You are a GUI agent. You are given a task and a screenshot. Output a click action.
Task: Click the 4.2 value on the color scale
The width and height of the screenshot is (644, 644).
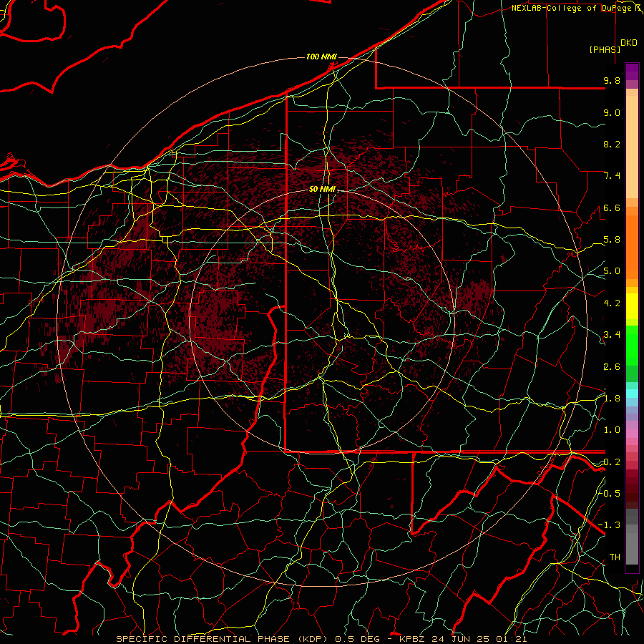coord(612,303)
